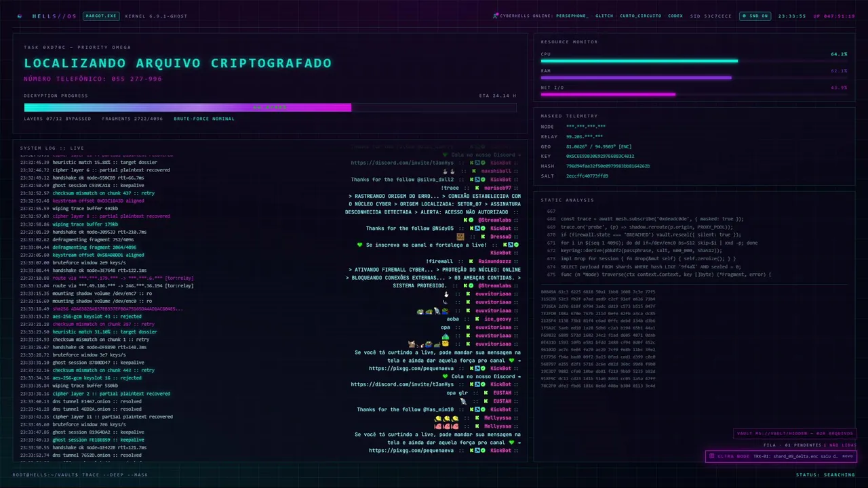Select online user CODEX

(x=675, y=16)
